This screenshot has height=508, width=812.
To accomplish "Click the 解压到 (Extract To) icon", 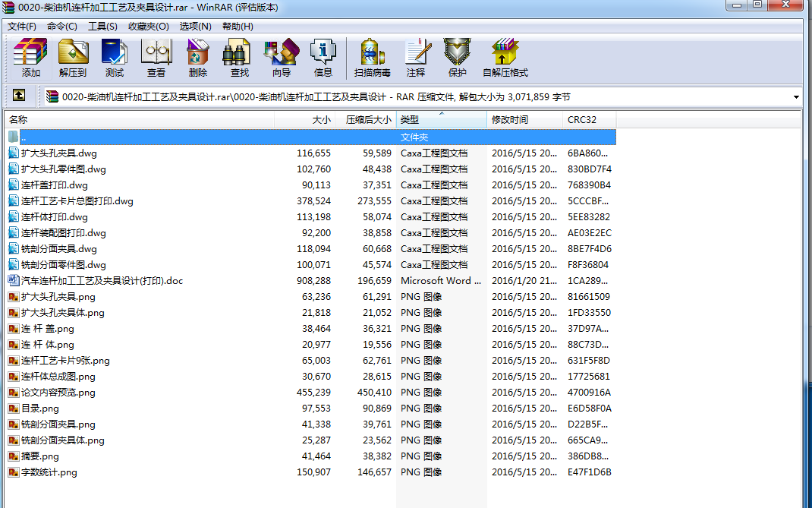I will click(x=73, y=58).
